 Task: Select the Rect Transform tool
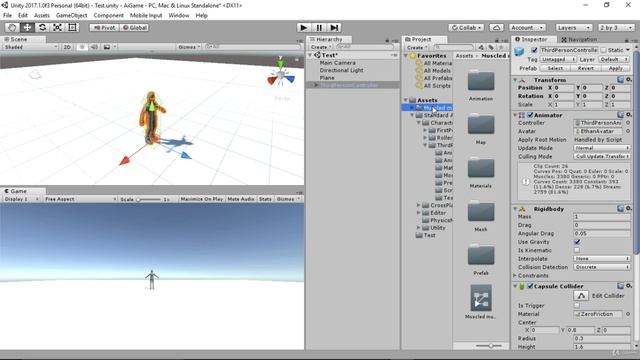click(x=73, y=27)
